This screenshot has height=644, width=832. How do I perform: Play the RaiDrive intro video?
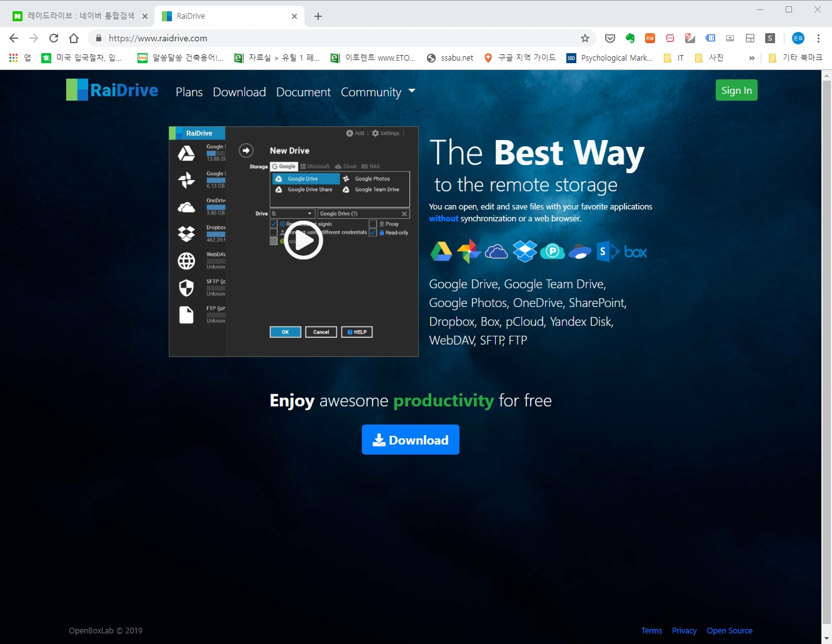point(303,241)
